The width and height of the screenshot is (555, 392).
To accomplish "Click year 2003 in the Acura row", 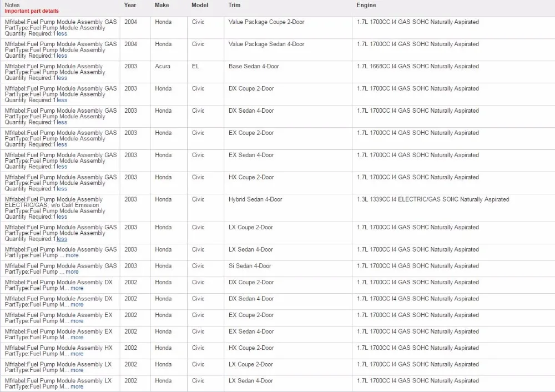I will point(130,66).
